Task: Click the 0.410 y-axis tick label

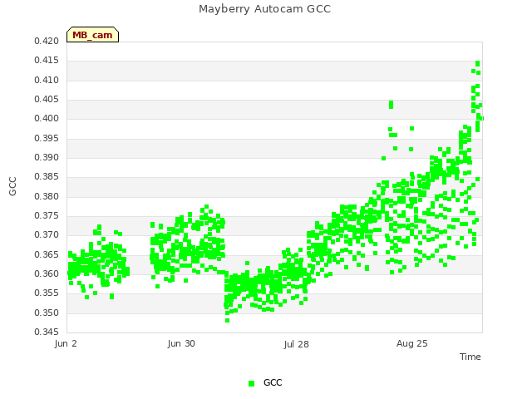Action: (x=47, y=80)
